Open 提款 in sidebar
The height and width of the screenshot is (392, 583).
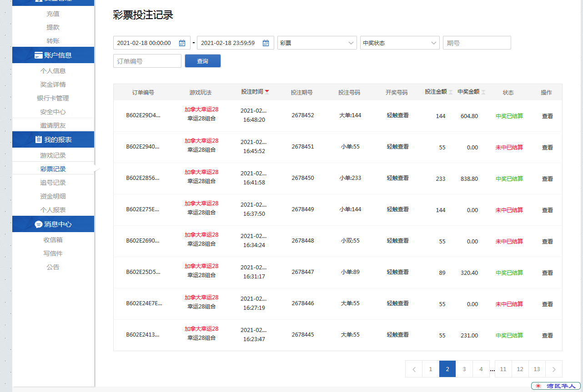tap(53, 27)
